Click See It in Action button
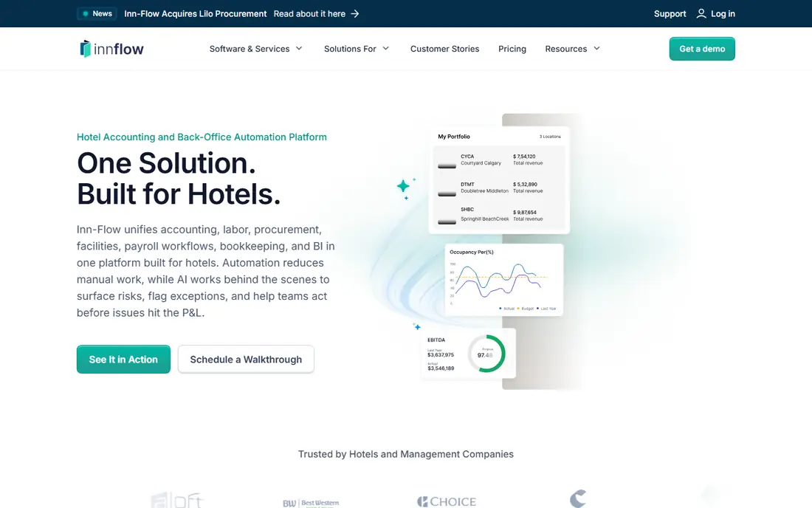The height and width of the screenshot is (508, 812). (x=123, y=360)
